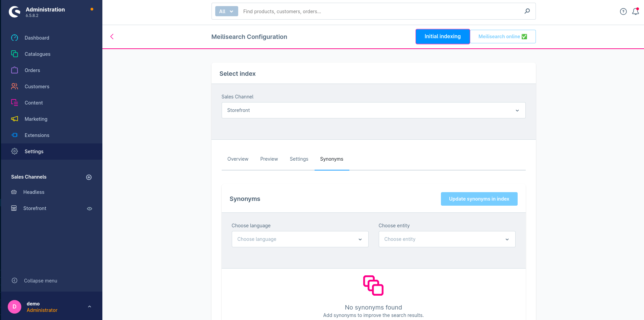
Task: Open the Choose entity dropdown
Action: pyautogui.click(x=447, y=239)
